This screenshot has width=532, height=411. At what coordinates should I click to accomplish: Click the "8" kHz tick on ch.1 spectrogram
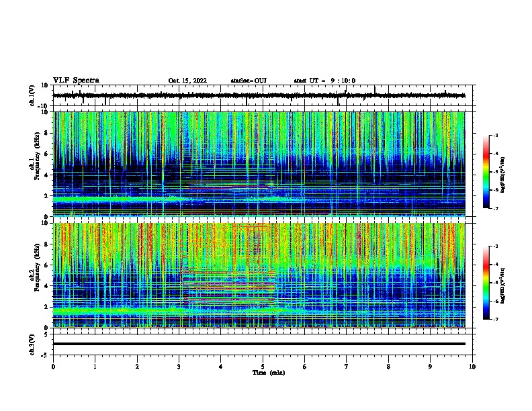[46, 133]
